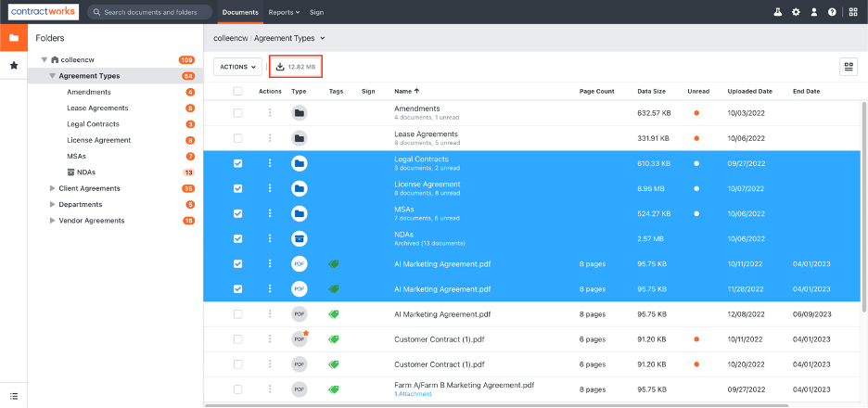This screenshot has height=408, width=868.
Task: Open settings gear icon
Action: (x=796, y=12)
